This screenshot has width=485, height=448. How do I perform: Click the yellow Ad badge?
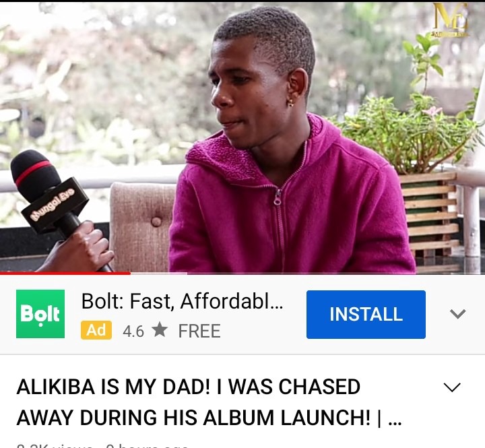(96, 330)
